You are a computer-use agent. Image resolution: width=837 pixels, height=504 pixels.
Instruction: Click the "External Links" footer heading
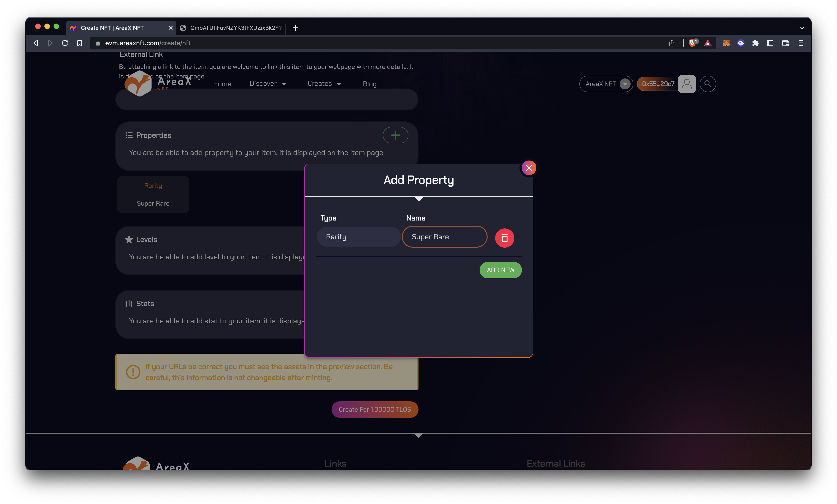pos(556,463)
